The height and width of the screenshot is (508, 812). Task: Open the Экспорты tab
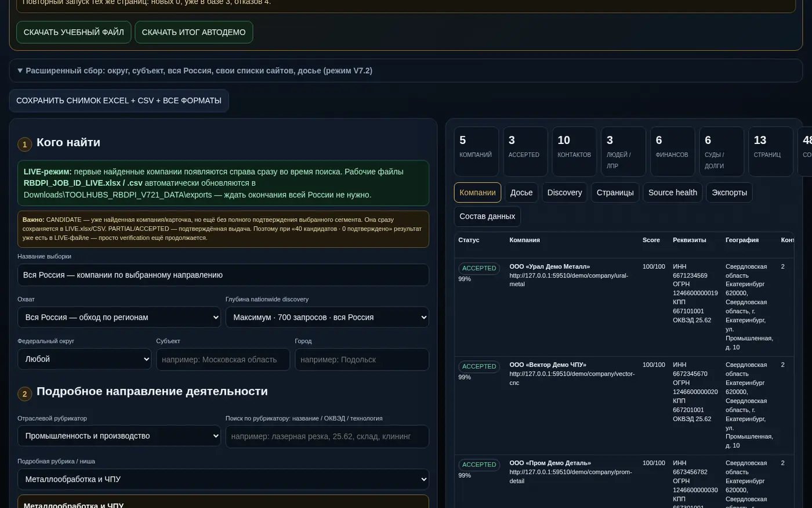click(729, 193)
